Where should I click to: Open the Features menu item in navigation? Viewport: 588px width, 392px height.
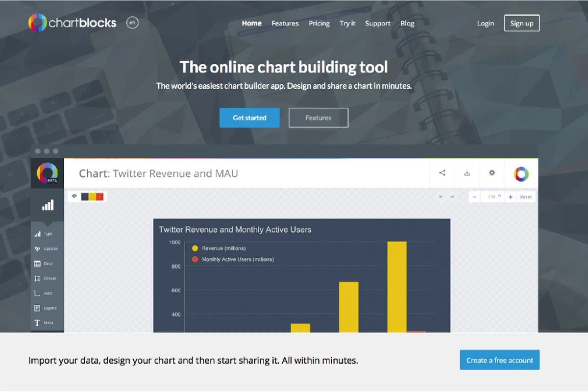tap(285, 23)
